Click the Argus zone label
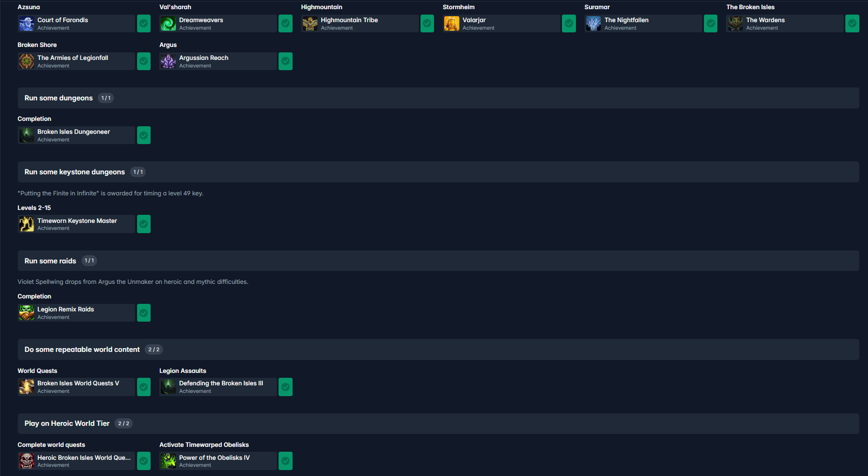Image resolution: width=868 pixels, height=476 pixels. point(168,45)
